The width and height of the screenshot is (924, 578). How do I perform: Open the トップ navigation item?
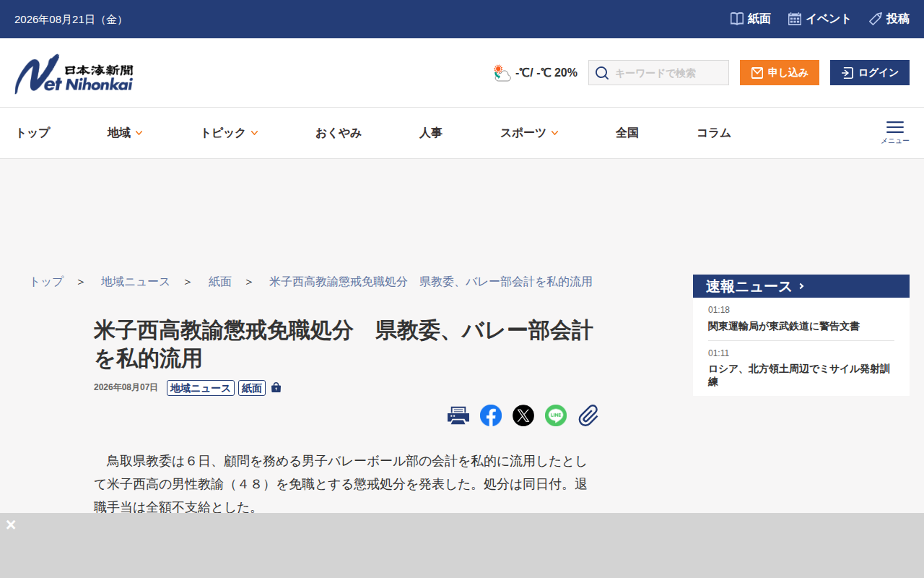point(32,133)
